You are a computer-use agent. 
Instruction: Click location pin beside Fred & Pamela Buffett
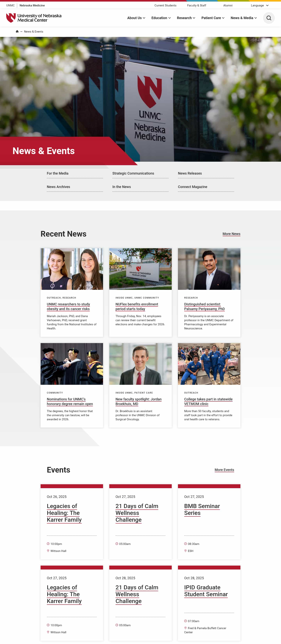tap(185, 628)
